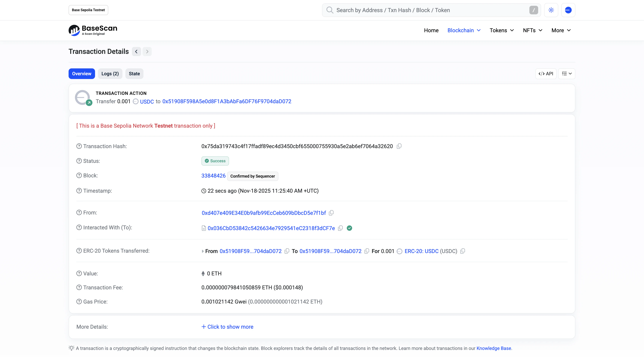Click the Confirmed by Sequencer badge

(x=252, y=176)
